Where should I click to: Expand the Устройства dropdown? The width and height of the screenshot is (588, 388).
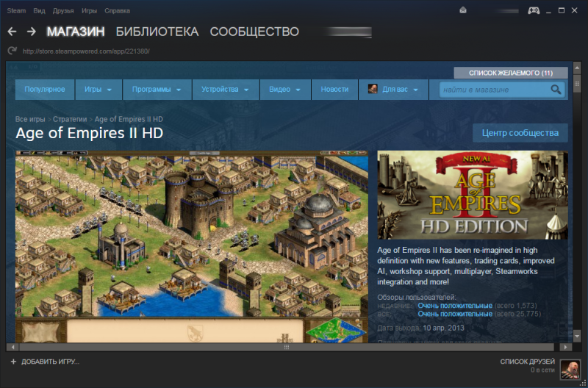click(x=226, y=90)
